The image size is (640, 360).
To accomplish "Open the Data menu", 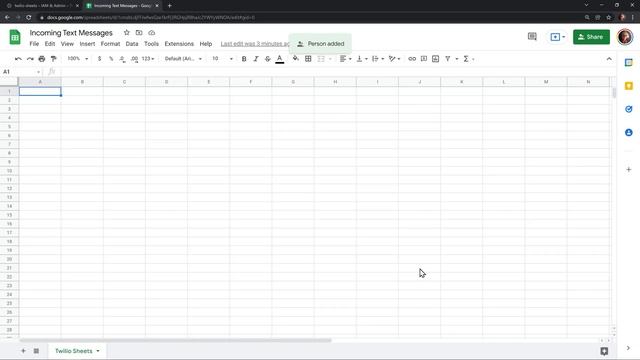I will [x=132, y=44].
